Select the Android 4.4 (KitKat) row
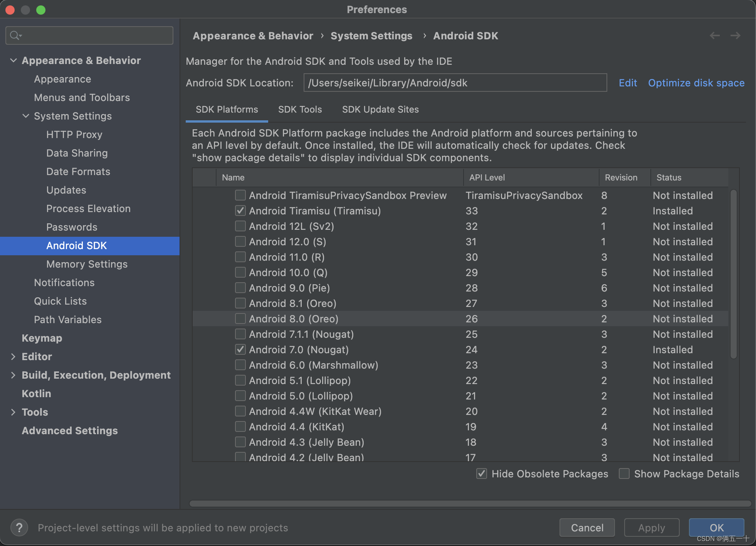 (460, 426)
